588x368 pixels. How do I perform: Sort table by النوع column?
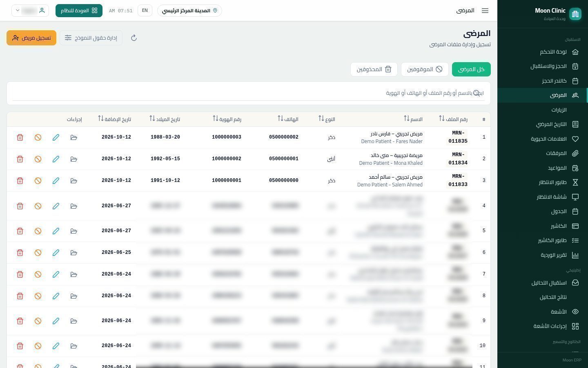tap(321, 119)
